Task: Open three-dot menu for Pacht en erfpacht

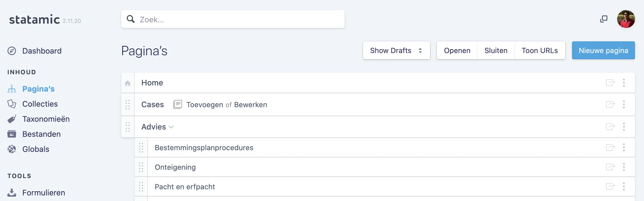Action: tap(624, 186)
